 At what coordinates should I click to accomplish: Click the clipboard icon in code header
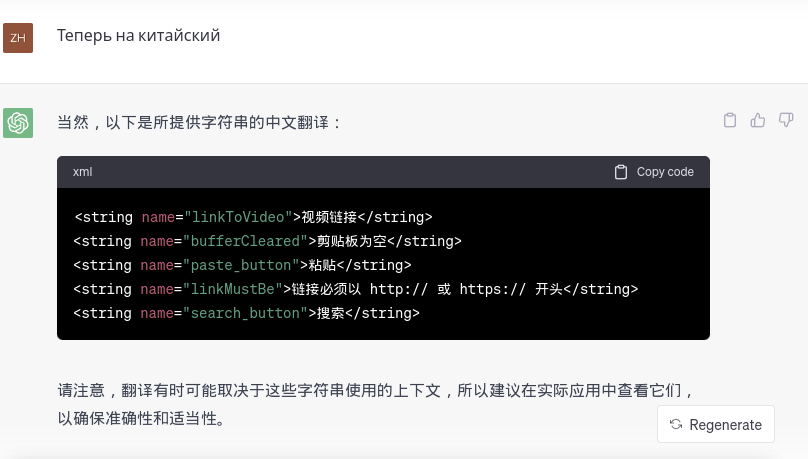[621, 172]
